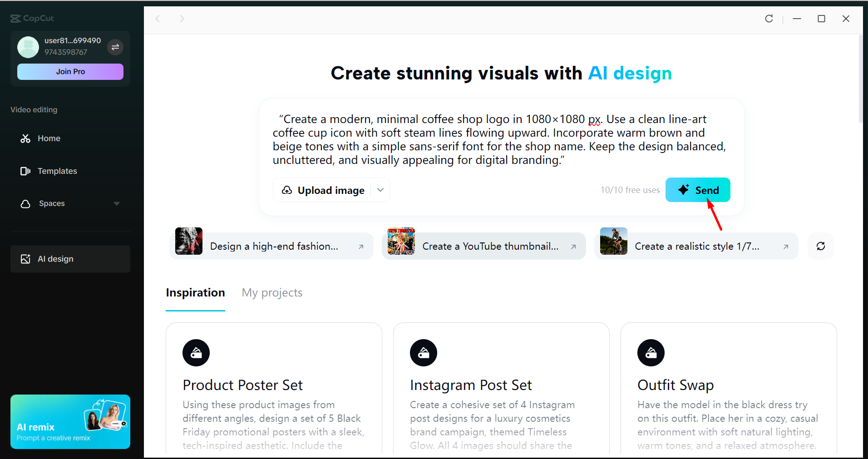Click the Templates icon in sidebar

click(25, 171)
